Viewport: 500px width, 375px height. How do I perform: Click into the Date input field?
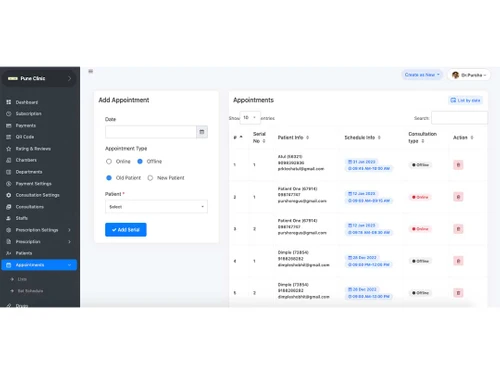tap(151, 132)
